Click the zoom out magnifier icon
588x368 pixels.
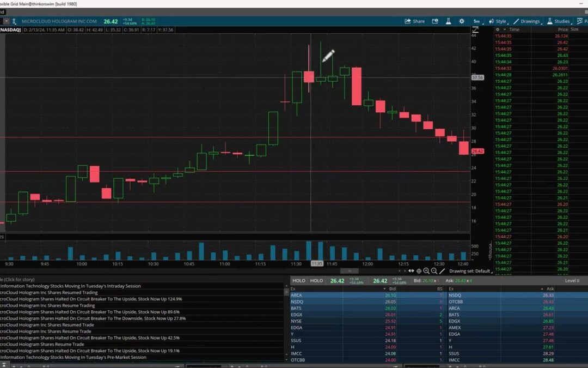coord(434,271)
